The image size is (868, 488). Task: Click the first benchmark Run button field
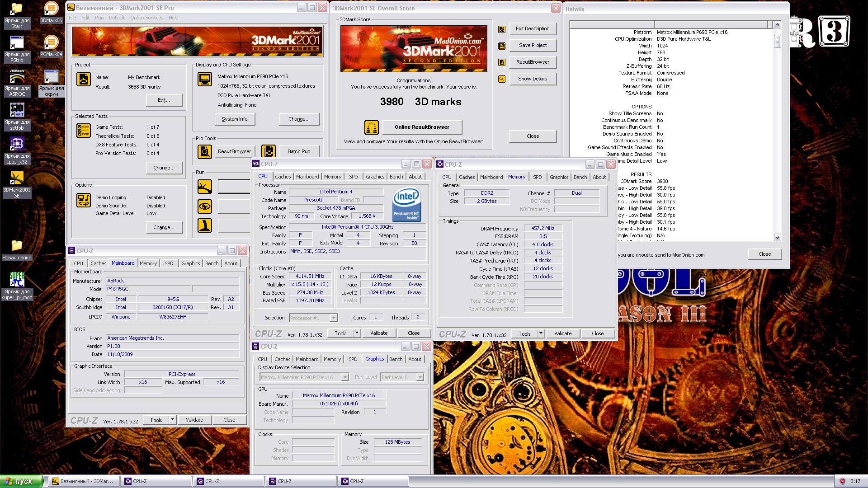click(234, 187)
